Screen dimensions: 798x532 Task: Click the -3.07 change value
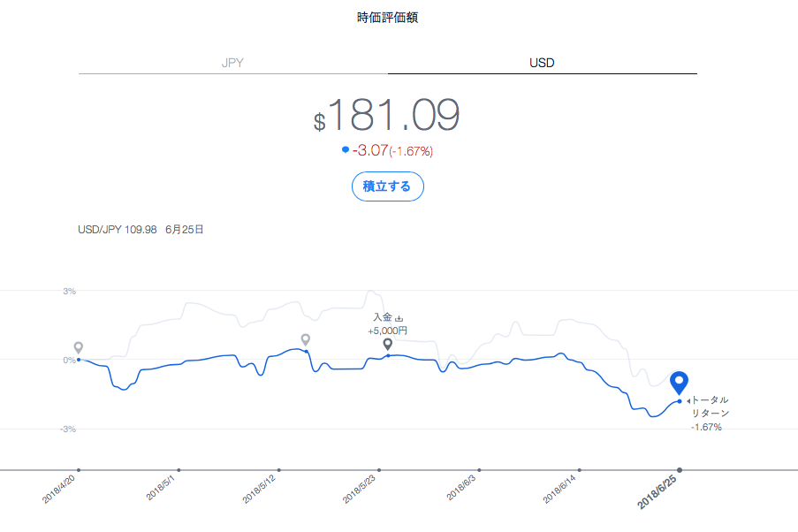click(x=370, y=150)
